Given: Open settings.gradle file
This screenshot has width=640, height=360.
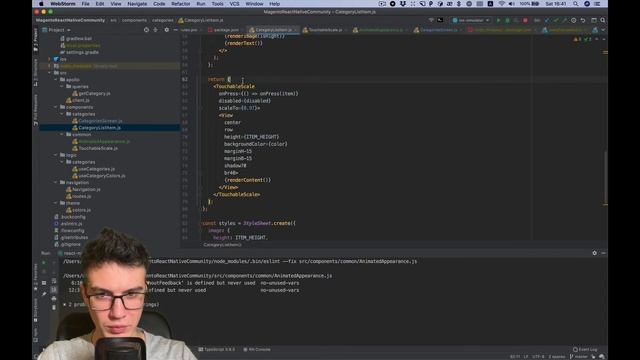Looking at the screenshot, I should click(x=79, y=52).
